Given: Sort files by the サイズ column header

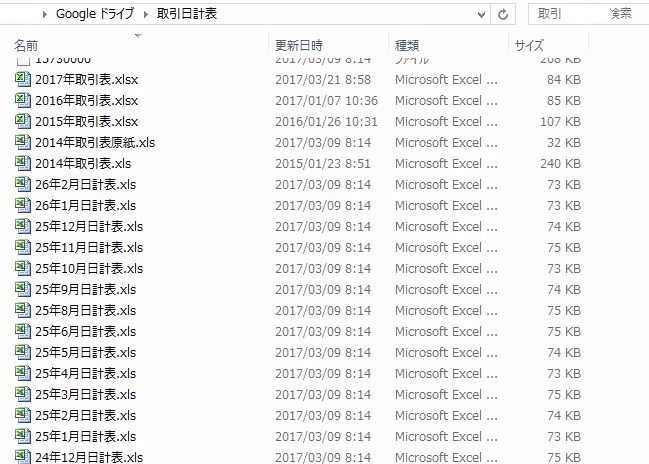Looking at the screenshot, I should (x=529, y=45).
